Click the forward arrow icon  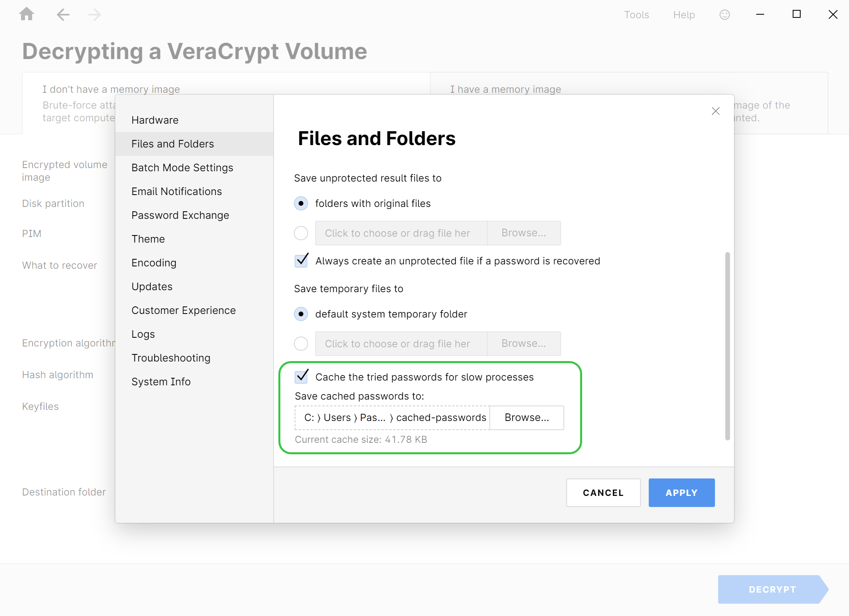pyautogui.click(x=95, y=15)
